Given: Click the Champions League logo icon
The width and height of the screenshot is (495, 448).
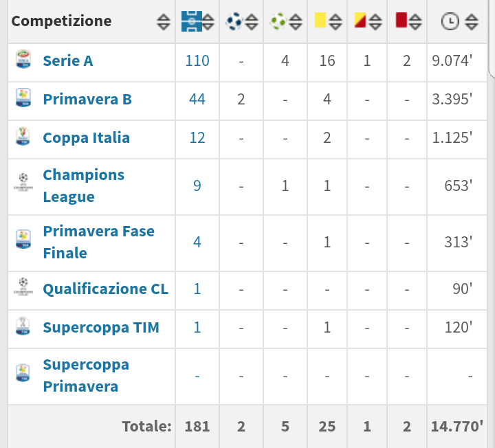Looking at the screenshot, I should [23, 181].
